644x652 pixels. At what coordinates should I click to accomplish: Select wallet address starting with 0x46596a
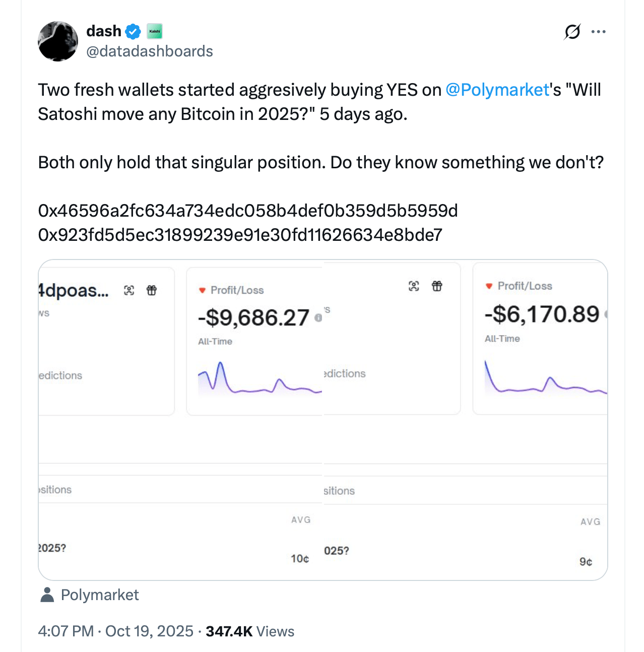coord(247,211)
